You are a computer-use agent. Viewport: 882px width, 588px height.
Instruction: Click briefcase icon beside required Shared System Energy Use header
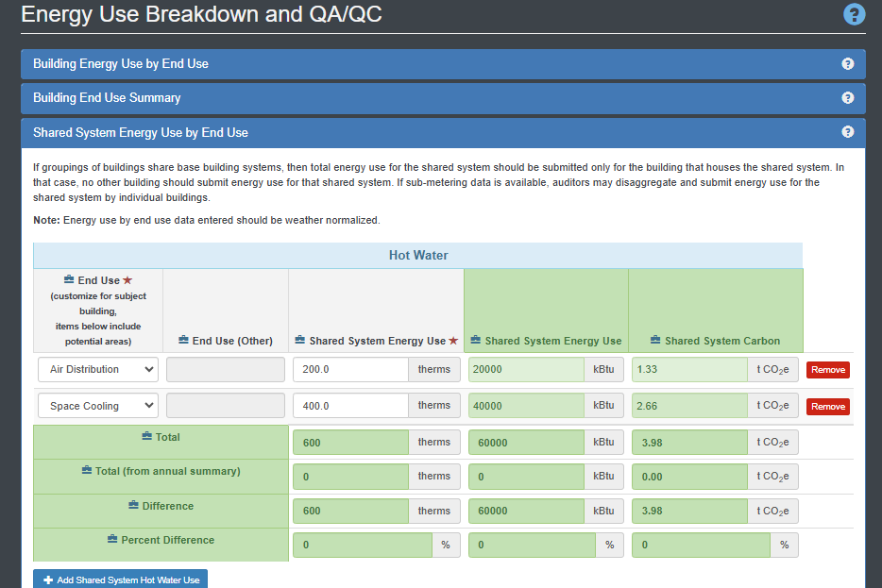pos(299,340)
